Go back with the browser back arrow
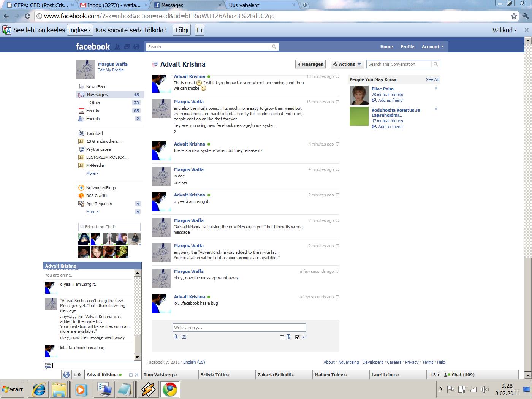This screenshot has height=399, width=532. (x=6, y=16)
